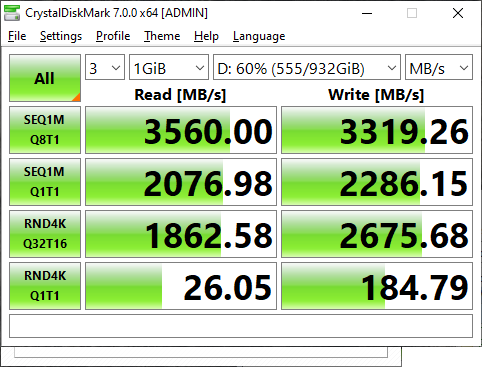
Task: Open the test count dropdown showing 3
Action: [105, 67]
